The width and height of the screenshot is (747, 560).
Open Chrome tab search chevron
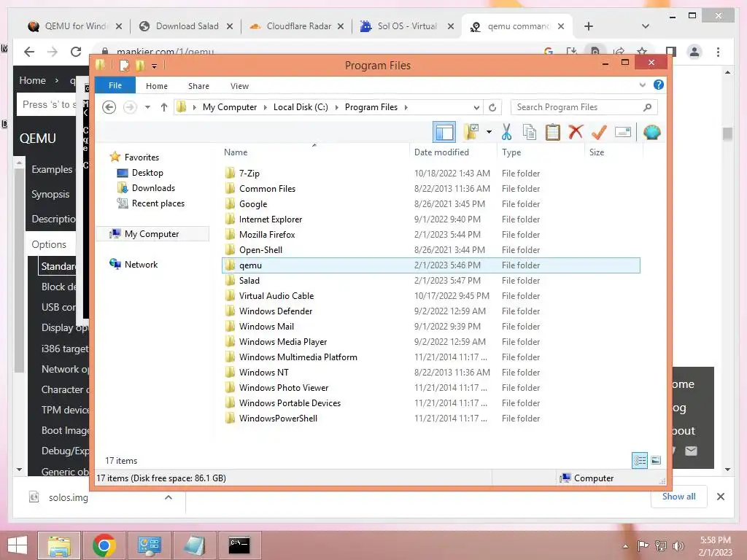pyautogui.click(x=646, y=26)
